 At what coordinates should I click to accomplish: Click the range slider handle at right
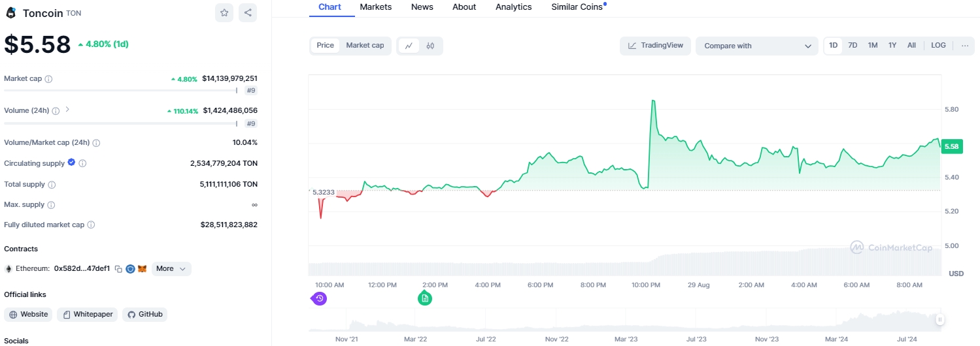(x=939, y=320)
